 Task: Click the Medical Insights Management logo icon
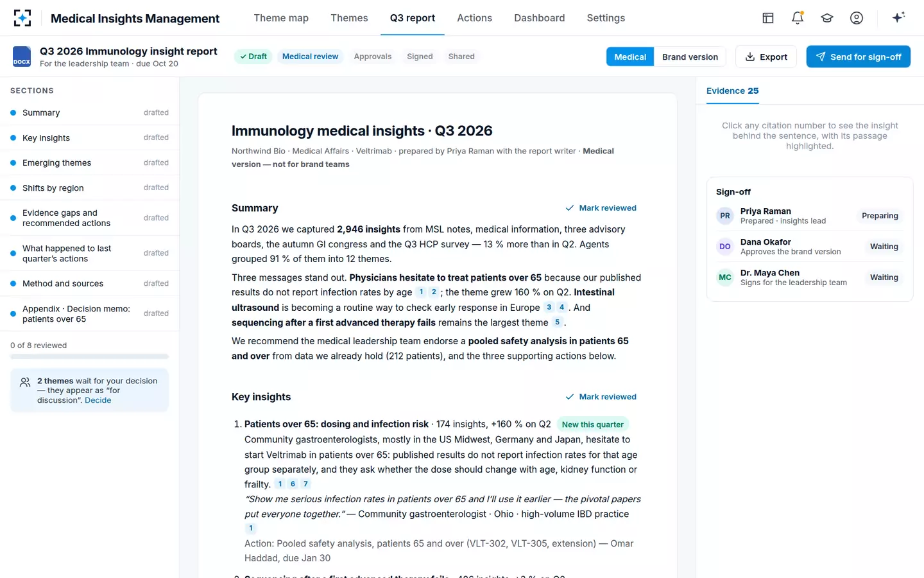coord(22,18)
